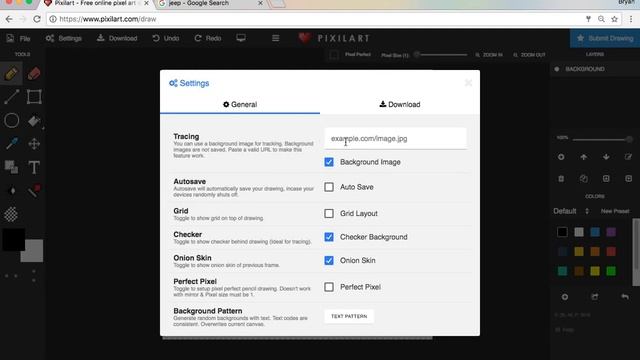Click the PIXILART heart logo

tap(305, 38)
